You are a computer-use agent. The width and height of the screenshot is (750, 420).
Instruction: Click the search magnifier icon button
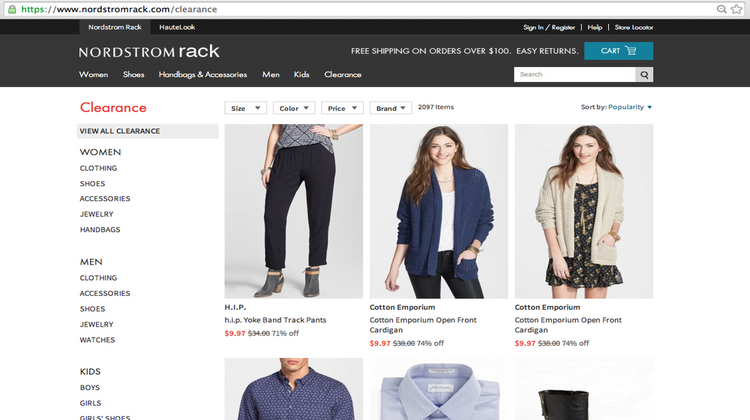click(645, 74)
